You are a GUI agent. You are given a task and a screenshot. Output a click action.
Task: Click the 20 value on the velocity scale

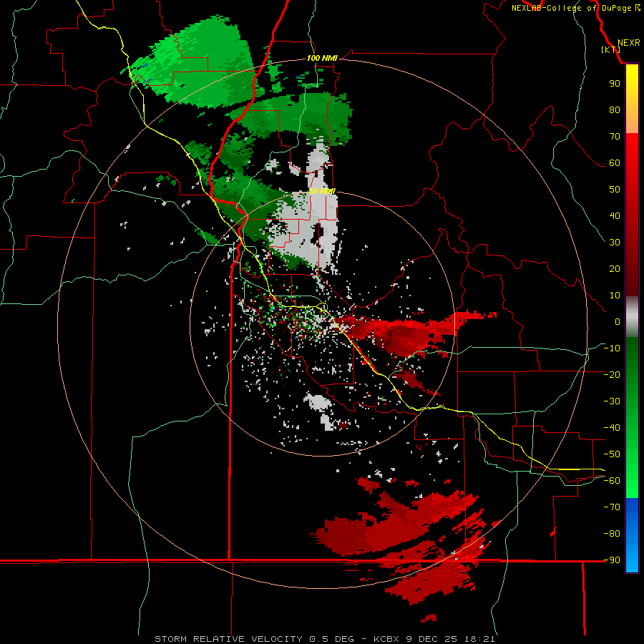click(615, 268)
